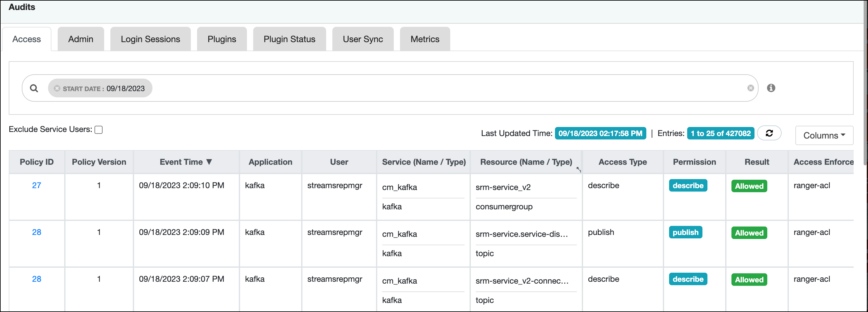The image size is (868, 312).
Task: Clear the entire search bar with the x icon
Action: pos(751,88)
